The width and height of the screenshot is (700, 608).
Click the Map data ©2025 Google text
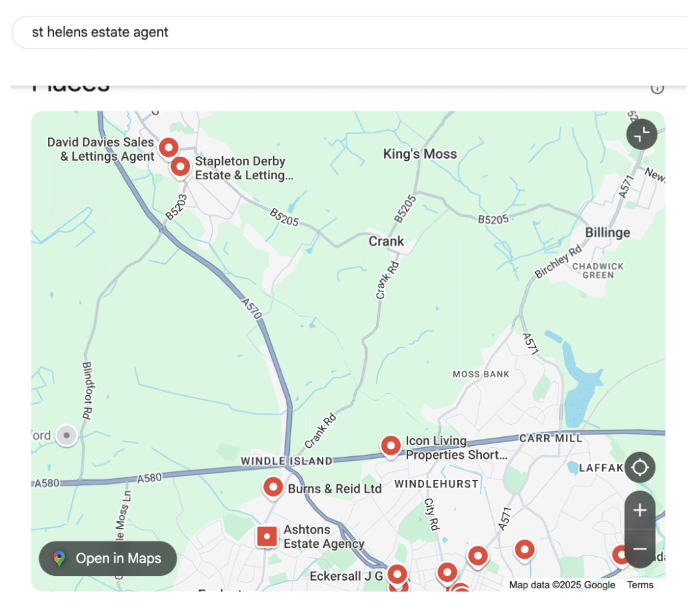pyautogui.click(x=562, y=585)
